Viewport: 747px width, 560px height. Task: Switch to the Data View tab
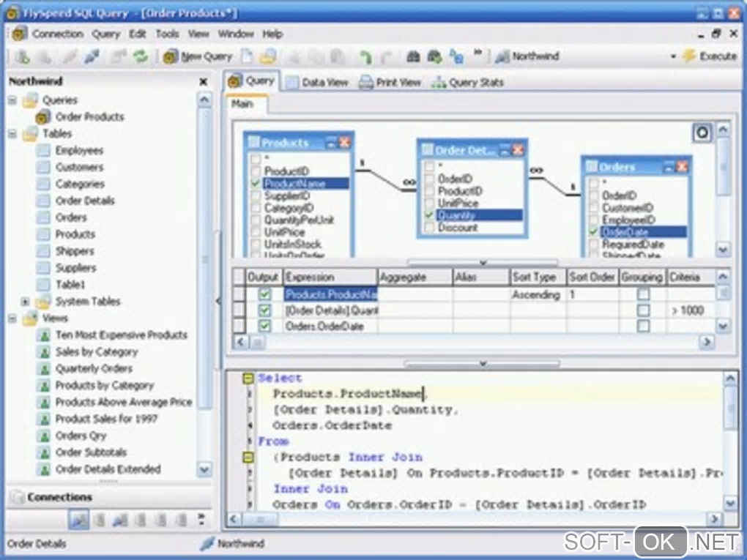coord(317,83)
